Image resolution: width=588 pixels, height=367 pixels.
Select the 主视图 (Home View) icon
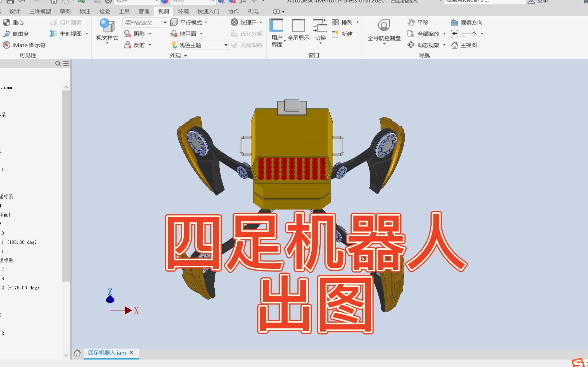tap(465, 45)
